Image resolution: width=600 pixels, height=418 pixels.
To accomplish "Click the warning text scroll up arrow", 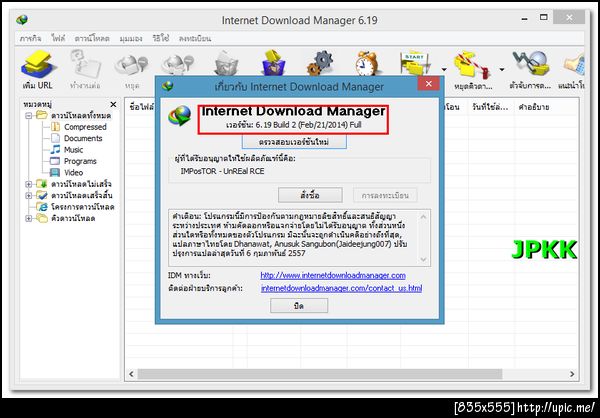I will coord(423,217).
